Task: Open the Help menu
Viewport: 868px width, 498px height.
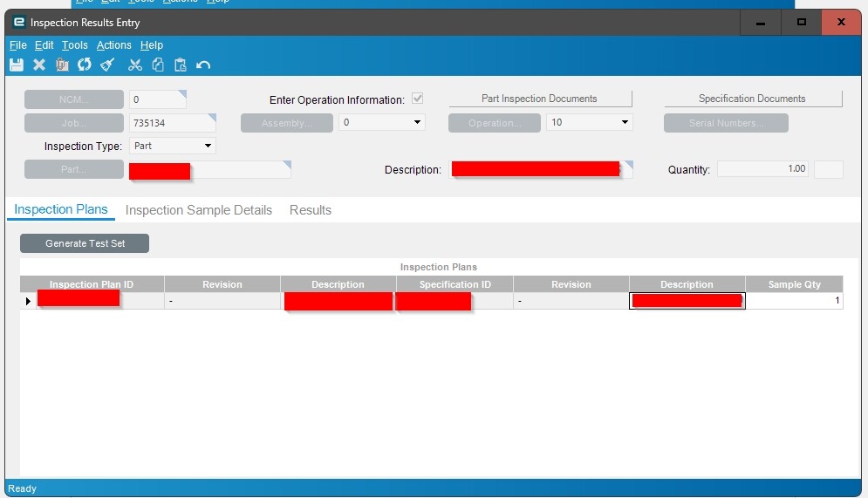Action: 151,45
